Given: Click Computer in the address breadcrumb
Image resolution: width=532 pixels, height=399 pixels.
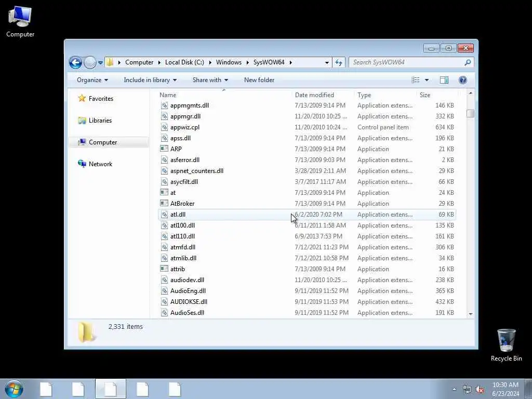Looking at the screenshot, I should tap(139, 62).
